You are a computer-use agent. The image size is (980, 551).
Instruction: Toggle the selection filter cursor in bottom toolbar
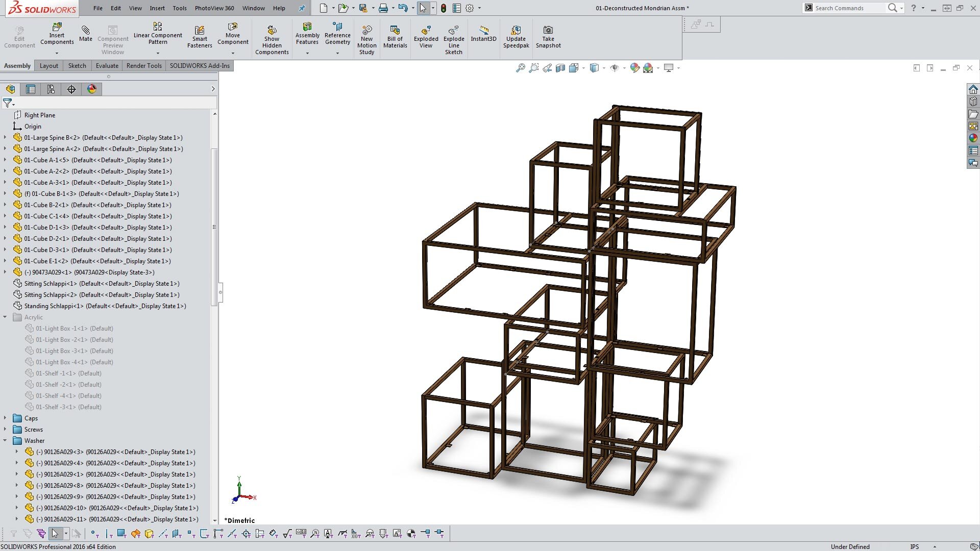pyautogui.click(x=55, y=534)
